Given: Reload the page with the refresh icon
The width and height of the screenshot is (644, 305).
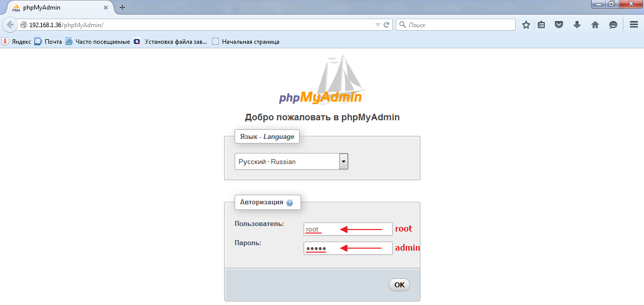Looking at the screenshot, I should (x=387, y=25).
